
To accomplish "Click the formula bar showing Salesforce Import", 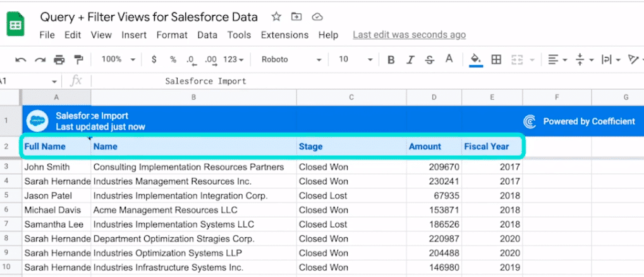I will pos(368,82).
